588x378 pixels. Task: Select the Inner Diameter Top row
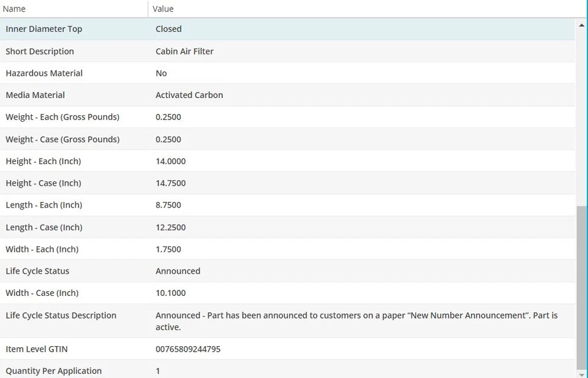pos(43,29)
